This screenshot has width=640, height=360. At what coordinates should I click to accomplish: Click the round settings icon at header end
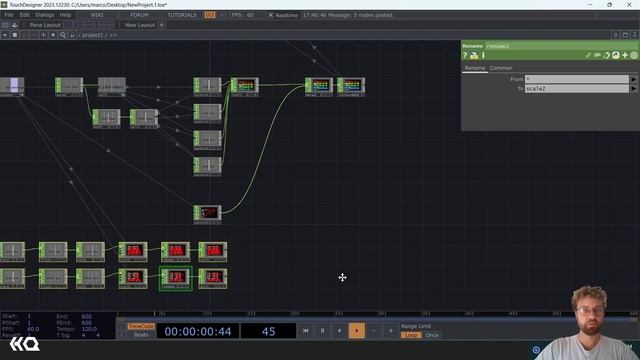pos(634,55)
